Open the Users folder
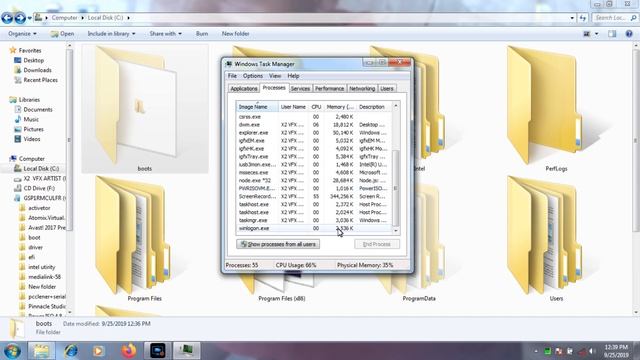640x360 pixels. click(545, 235)
